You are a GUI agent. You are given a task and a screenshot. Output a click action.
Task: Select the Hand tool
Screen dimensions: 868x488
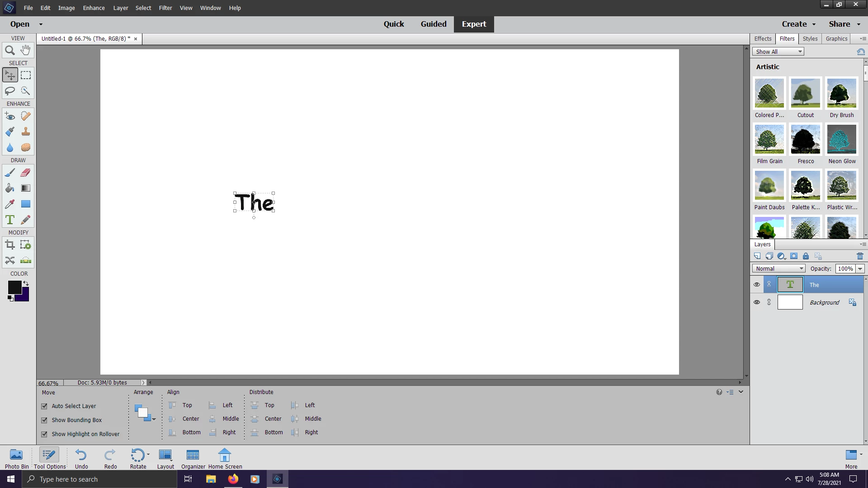coord(26,50)
